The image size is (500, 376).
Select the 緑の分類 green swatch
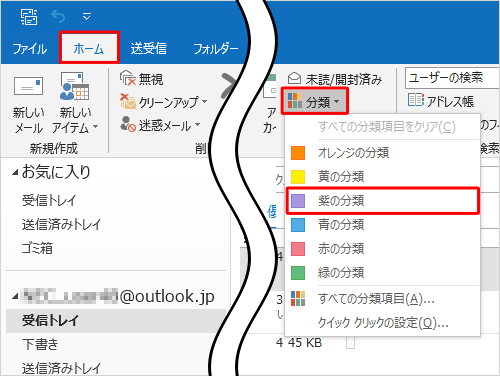pos(298,273)
